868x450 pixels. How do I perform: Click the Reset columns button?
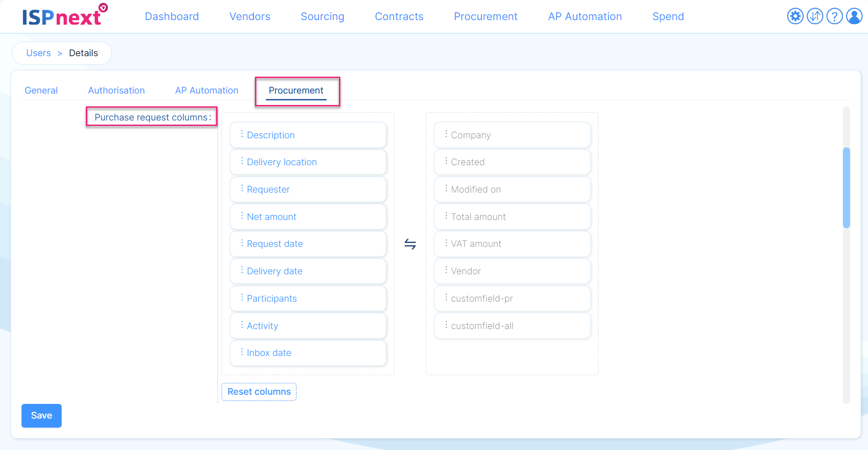click(259, 392)
